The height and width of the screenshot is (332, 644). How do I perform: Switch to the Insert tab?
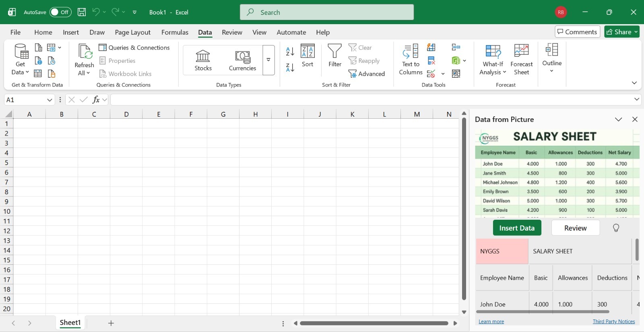[71, 32]
